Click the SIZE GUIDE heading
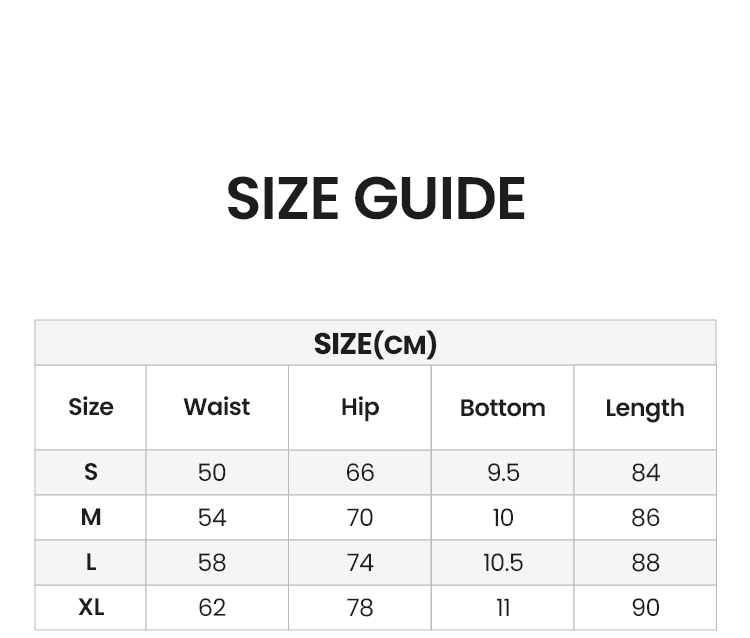The width and height of the screenshot is (750, 638). pos(375,198)
